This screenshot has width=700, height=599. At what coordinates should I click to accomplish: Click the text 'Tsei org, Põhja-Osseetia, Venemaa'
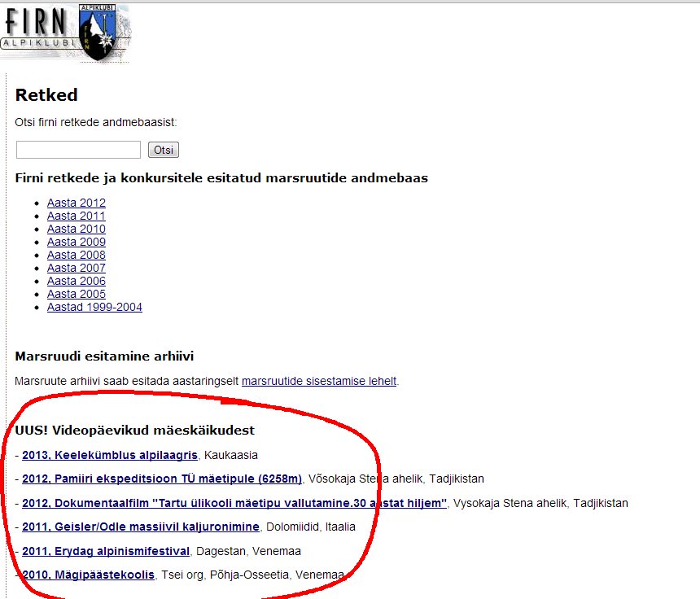pyautogui.click(x=252, y=575)
